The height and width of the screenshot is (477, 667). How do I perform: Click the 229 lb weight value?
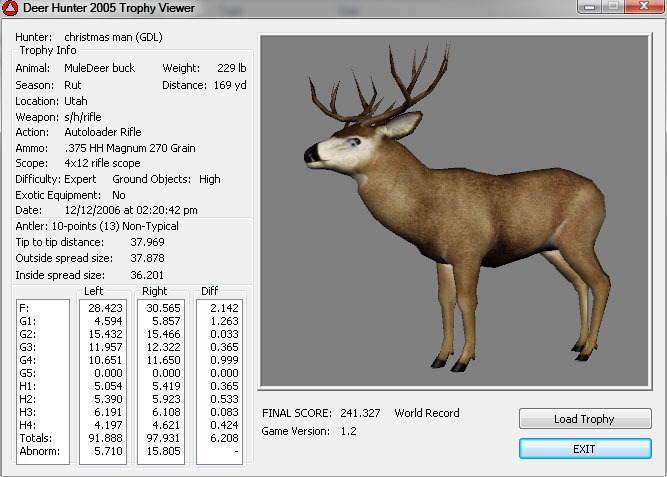tap(230, 69)
